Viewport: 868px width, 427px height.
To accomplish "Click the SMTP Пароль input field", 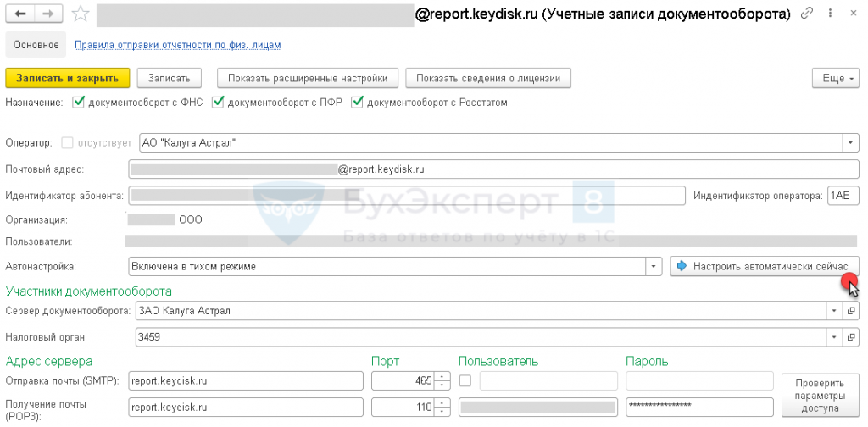I will pos(699,380).
